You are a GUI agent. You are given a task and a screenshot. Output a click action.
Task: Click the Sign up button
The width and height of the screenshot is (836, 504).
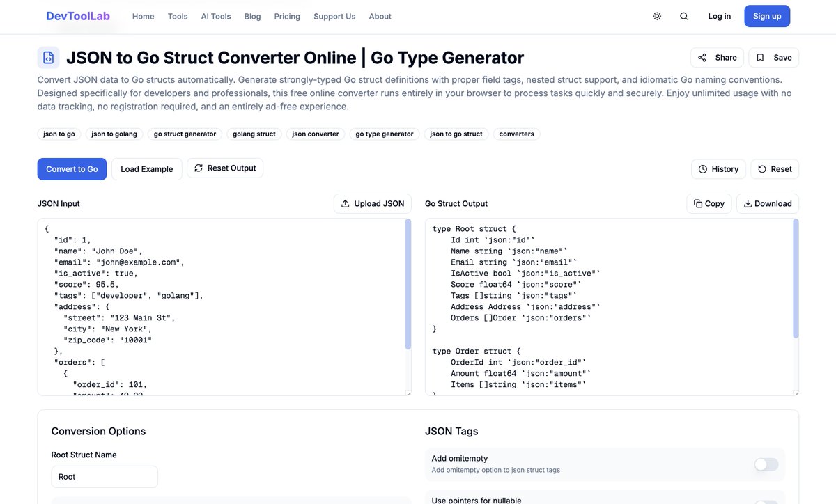767,16
